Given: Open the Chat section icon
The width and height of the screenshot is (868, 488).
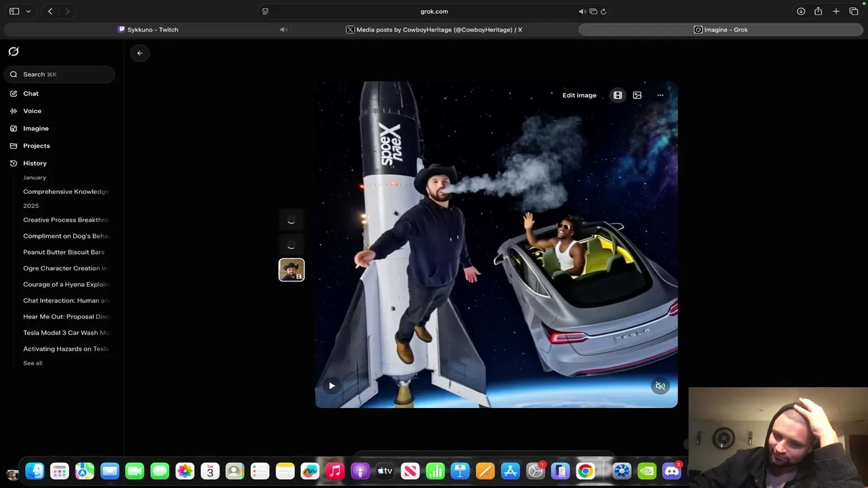Looking at the screenshot, I should pos(14,94).
